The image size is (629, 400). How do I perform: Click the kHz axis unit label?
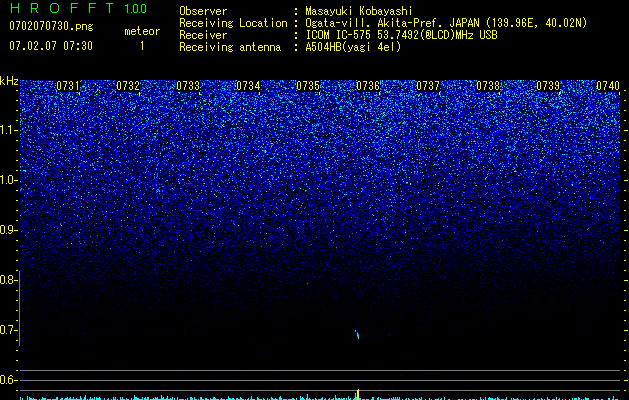pos(9,81)
